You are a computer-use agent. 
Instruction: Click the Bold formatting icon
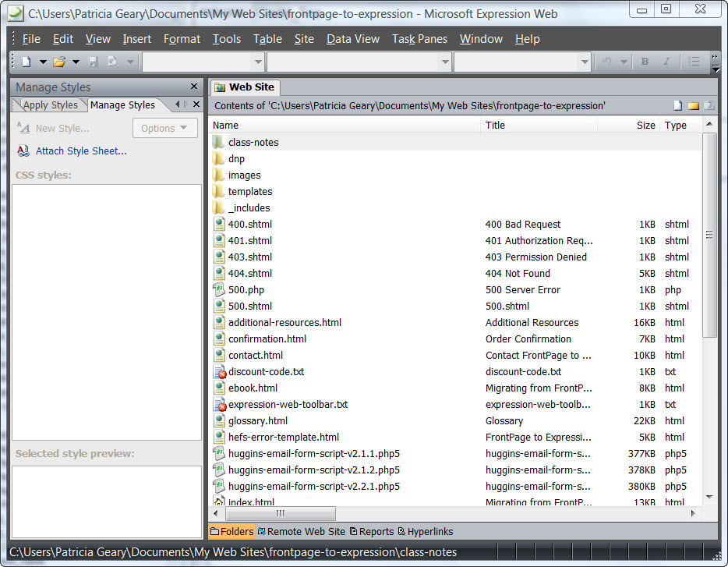[x=645, y=62]
